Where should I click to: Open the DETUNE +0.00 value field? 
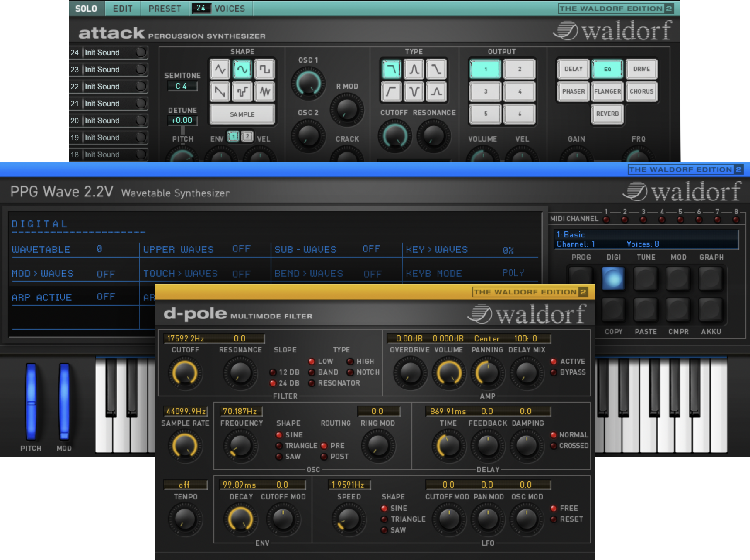click(182, 120)
